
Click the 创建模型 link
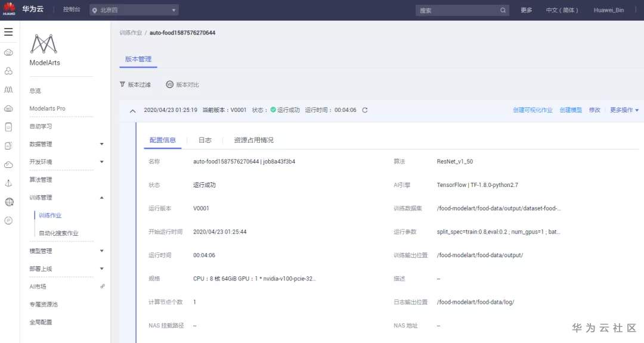pos(571,110)
